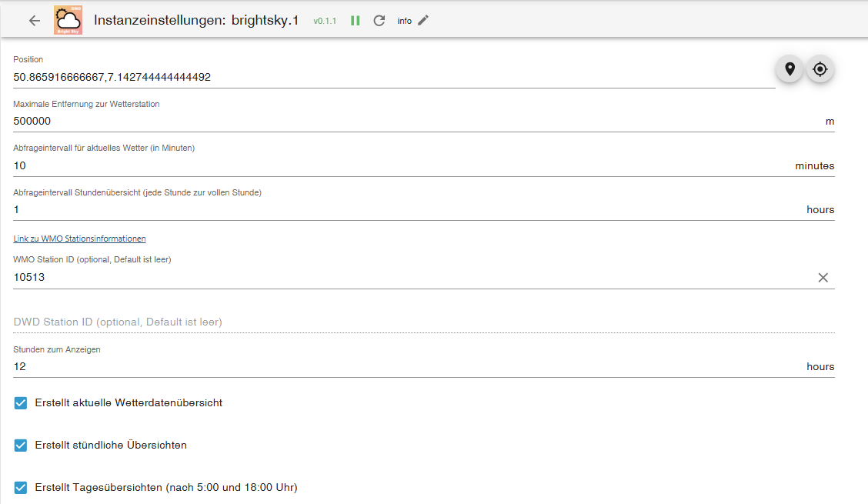Screen dimensions: 868x504
Task: Focus the Position coordinates field
Action: (394, 77)
